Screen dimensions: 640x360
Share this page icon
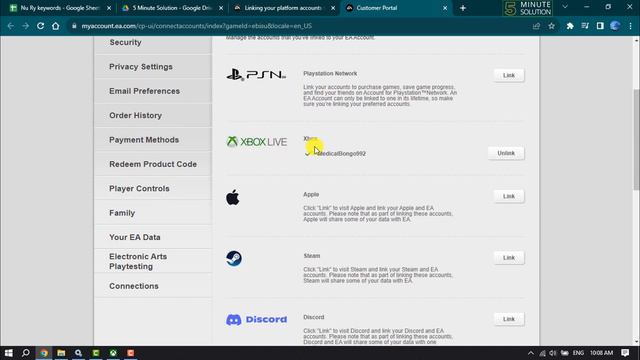(x=536, y=26)
